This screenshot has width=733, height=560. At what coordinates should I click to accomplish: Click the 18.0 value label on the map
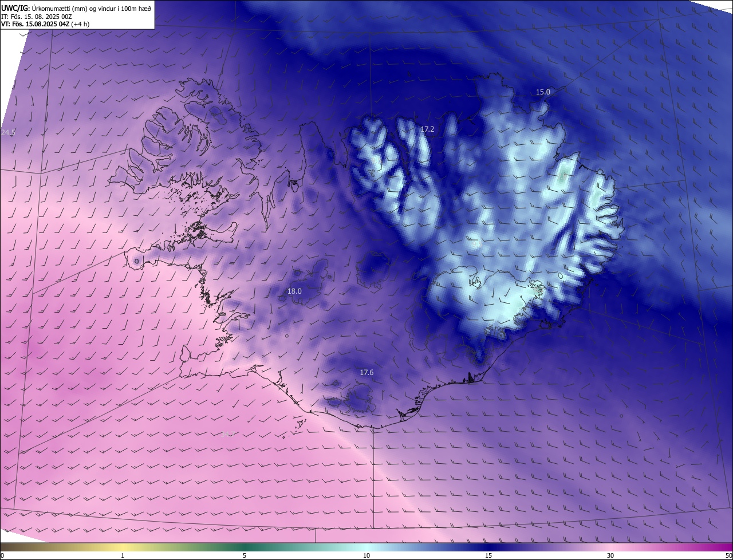pos(294,291)
